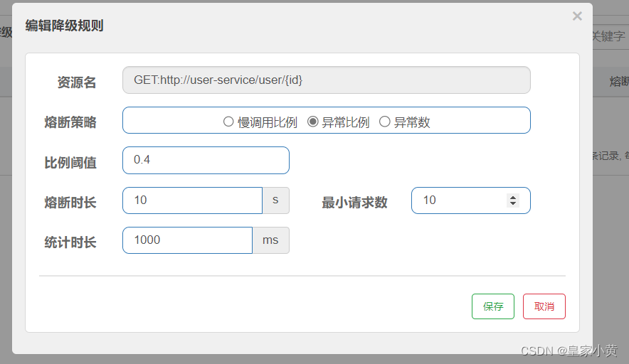Click the 编辑降级规则 dialog title
This screenshot has height=364, width=629.
pos(64,26)
